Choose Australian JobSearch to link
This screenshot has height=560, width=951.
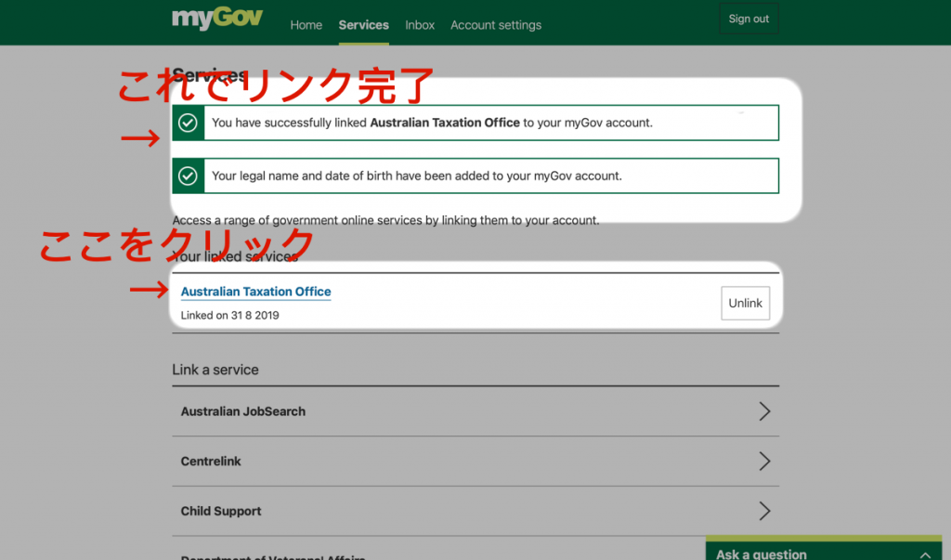tap(243, 411)
